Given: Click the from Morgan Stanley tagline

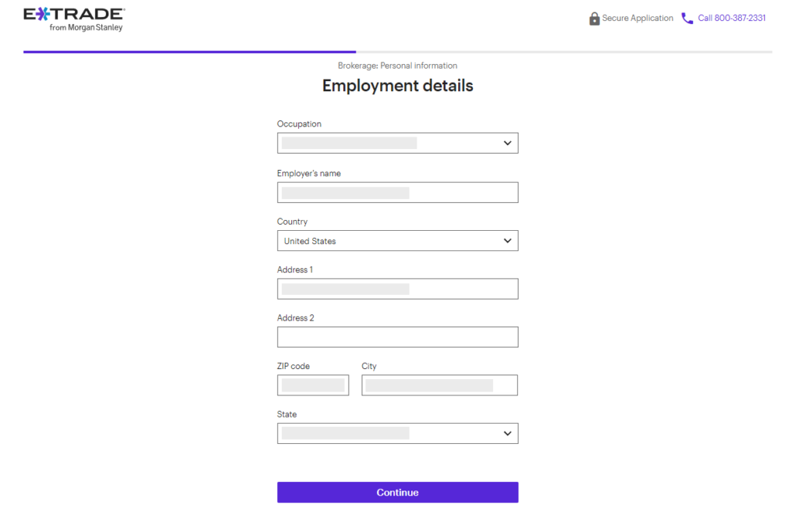Looking at the screenshot, I should click(x=86, y=27).
